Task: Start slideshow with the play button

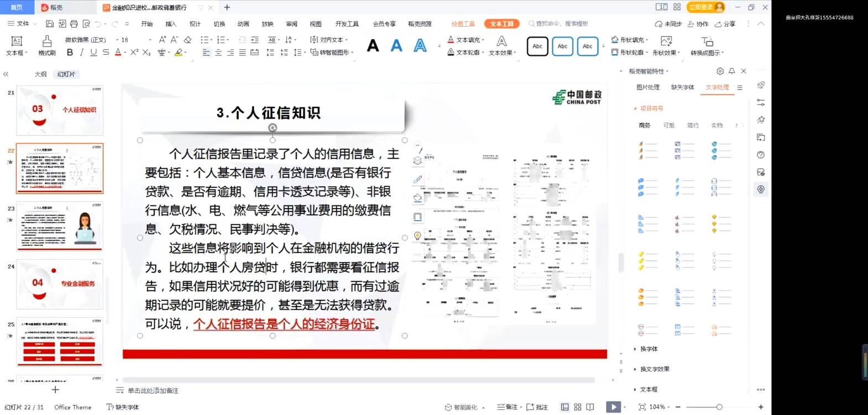Action: (613, 407)
